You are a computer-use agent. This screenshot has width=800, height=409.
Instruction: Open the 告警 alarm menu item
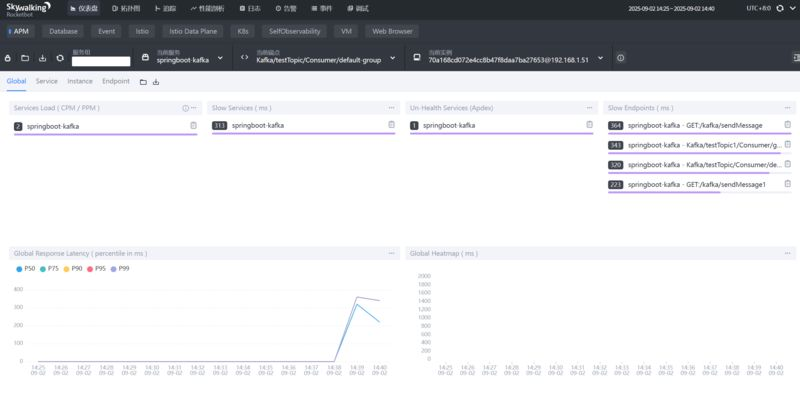pos(286,9)
